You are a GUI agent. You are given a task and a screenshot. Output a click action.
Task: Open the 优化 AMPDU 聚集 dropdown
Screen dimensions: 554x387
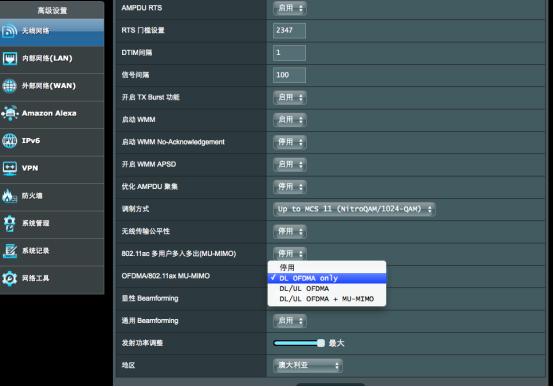290,186
